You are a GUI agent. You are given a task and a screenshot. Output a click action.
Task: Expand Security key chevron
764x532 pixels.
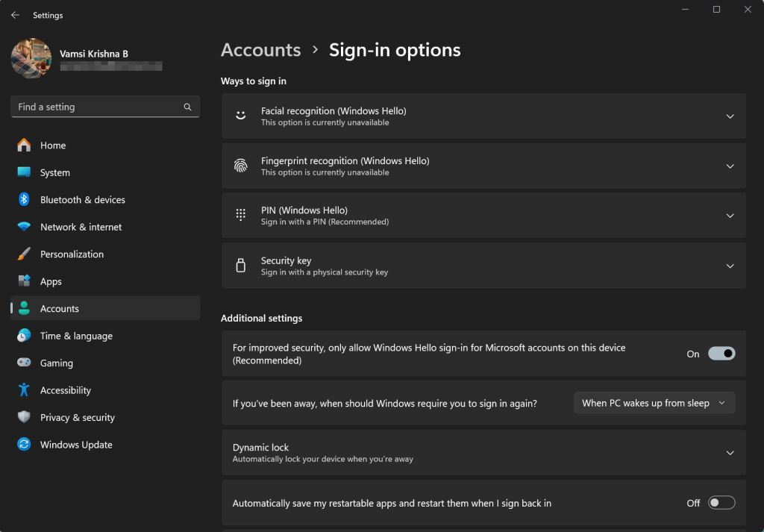pos(730,266)
